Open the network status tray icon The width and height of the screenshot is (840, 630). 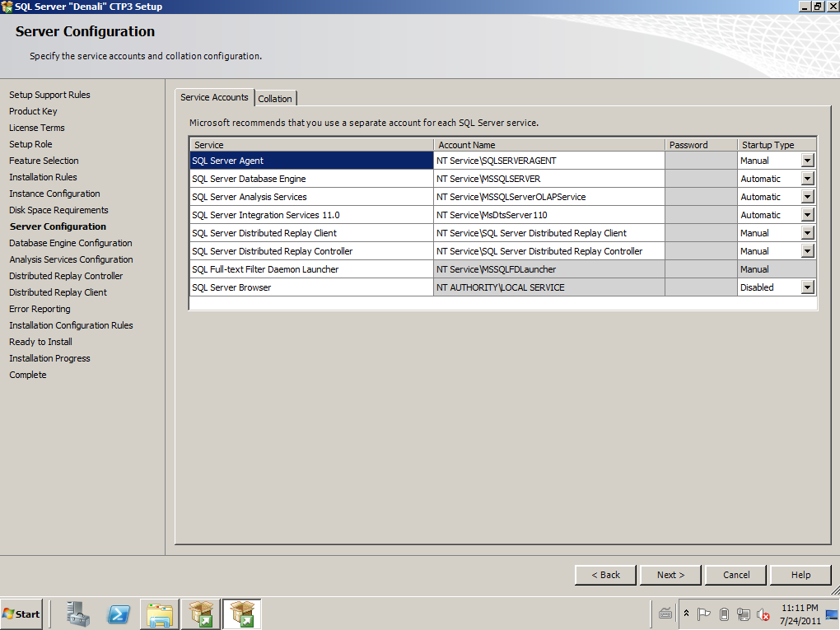[743, 614]
